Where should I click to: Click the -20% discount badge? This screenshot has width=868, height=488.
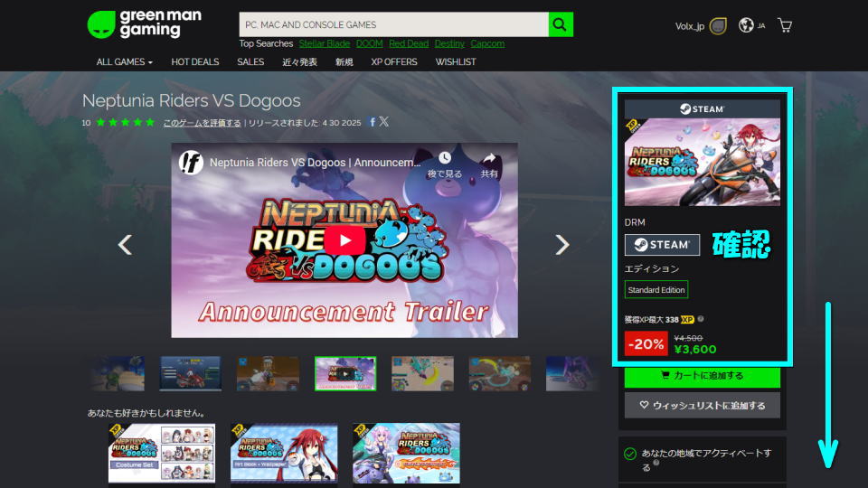646,343
